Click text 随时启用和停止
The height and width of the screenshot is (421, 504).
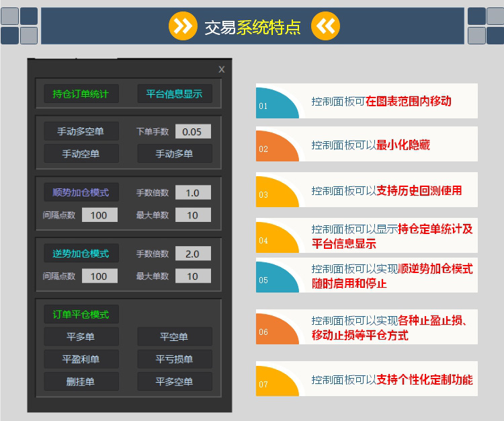click(x=349, y=283)
